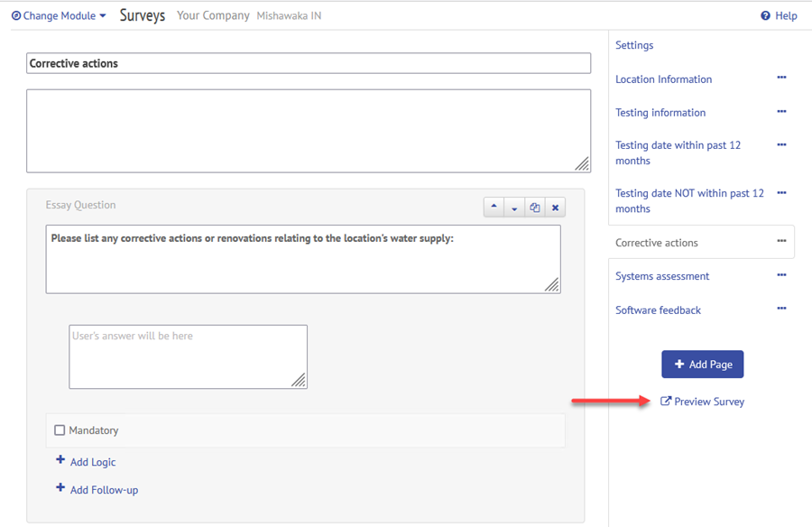Image resolution: width=812 pixels, height=527 pixels.
Task: Switch to the Systems assessment page
Action: pyautogui.click(x=662, y=276)
